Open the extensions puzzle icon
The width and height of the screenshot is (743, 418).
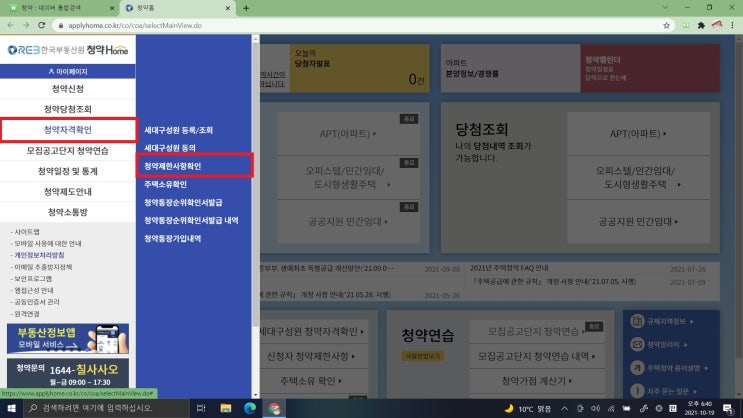(x=701, y=26)
